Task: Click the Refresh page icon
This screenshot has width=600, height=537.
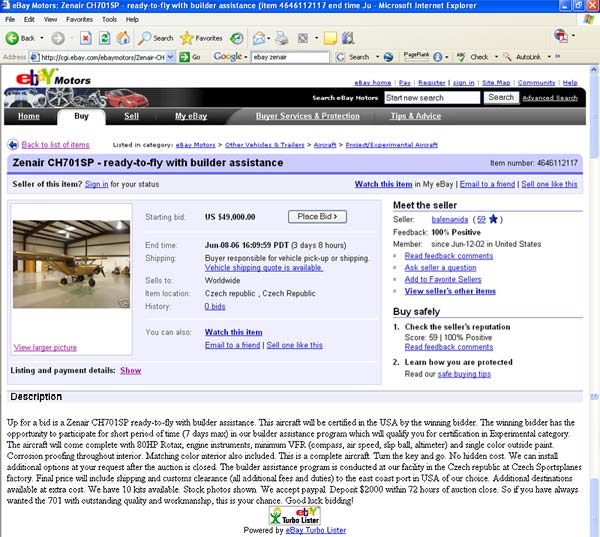Action: [104, 38]
